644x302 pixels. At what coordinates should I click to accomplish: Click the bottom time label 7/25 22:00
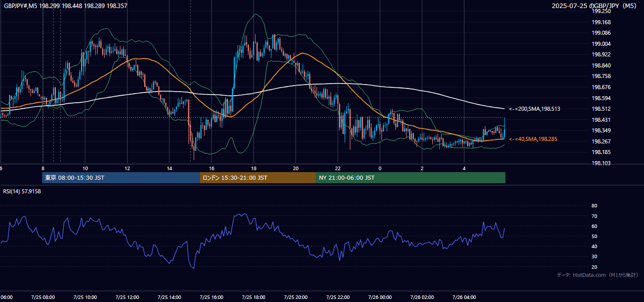tap(338, 297)
